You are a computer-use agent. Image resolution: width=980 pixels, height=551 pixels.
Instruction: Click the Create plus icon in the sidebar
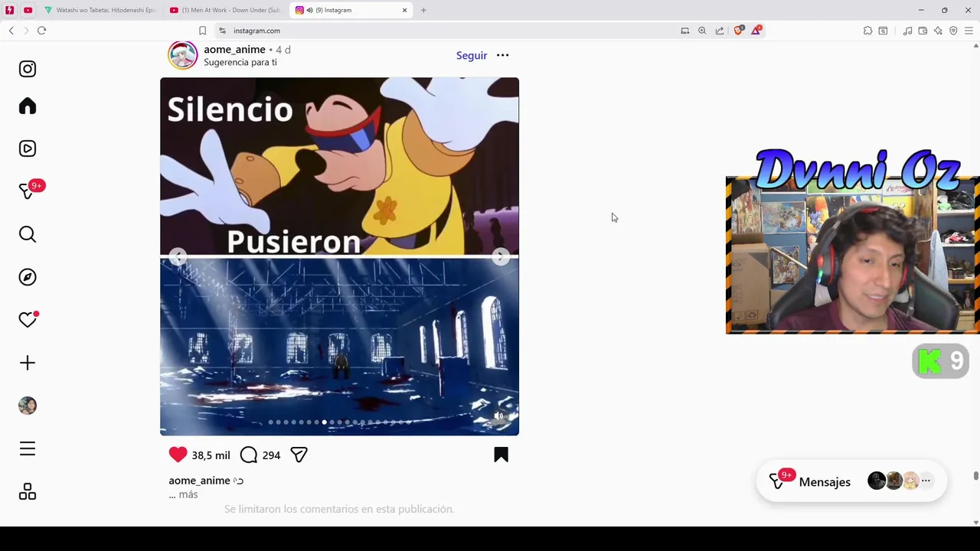[28, 363]
